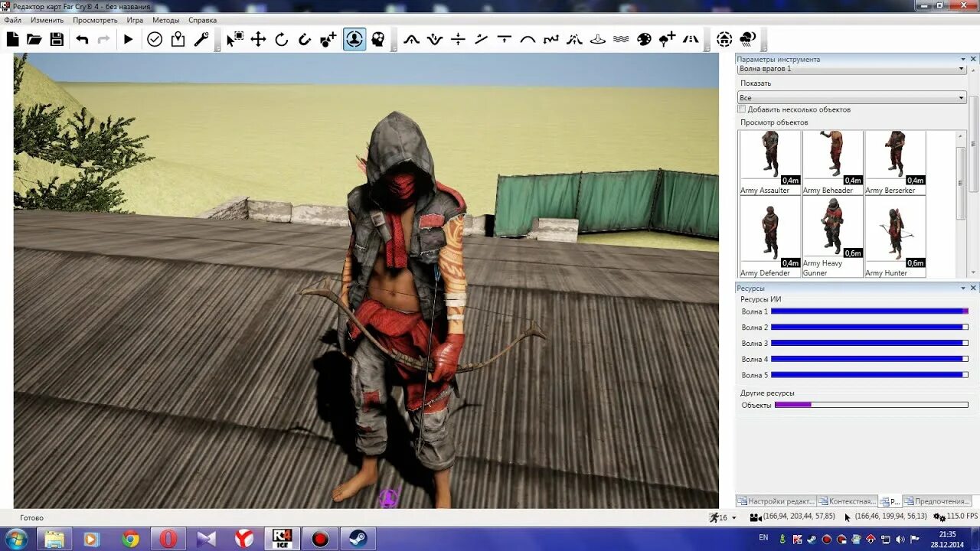Toggle the highlighted AI character placement tool
Screen dimensions: 980x551
coord(354,39)
